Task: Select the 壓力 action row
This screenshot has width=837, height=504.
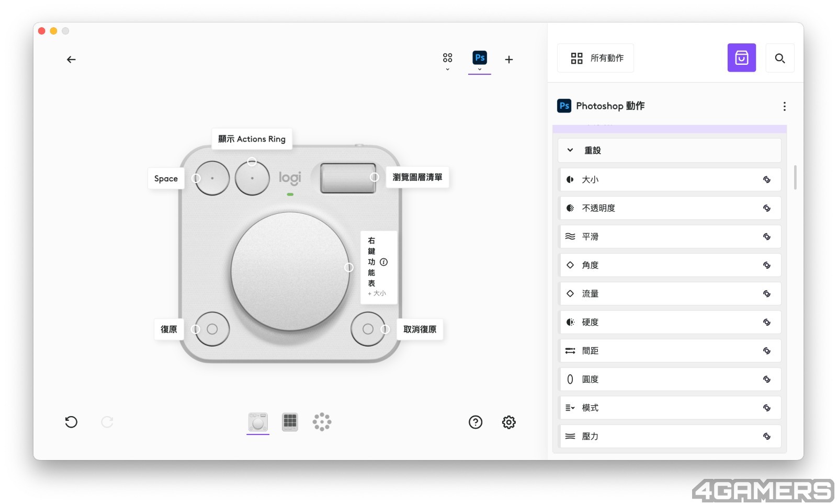Action: [670, 436]
